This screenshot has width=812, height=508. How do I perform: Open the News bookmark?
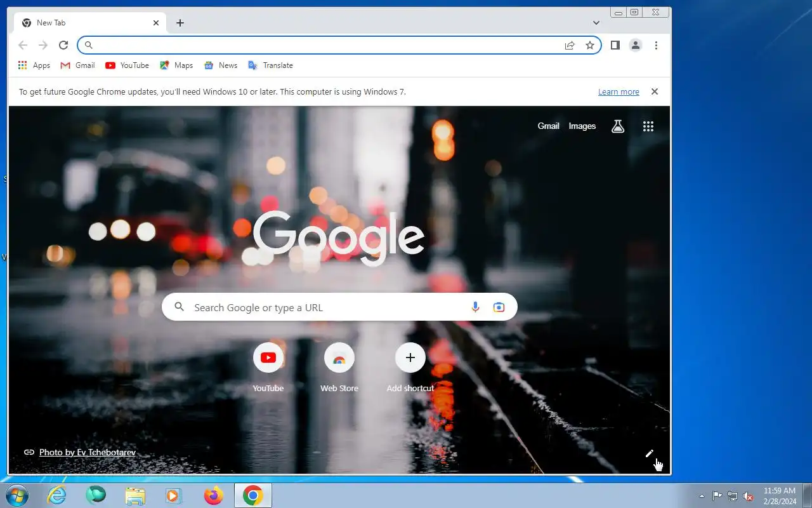pos(221,65)
